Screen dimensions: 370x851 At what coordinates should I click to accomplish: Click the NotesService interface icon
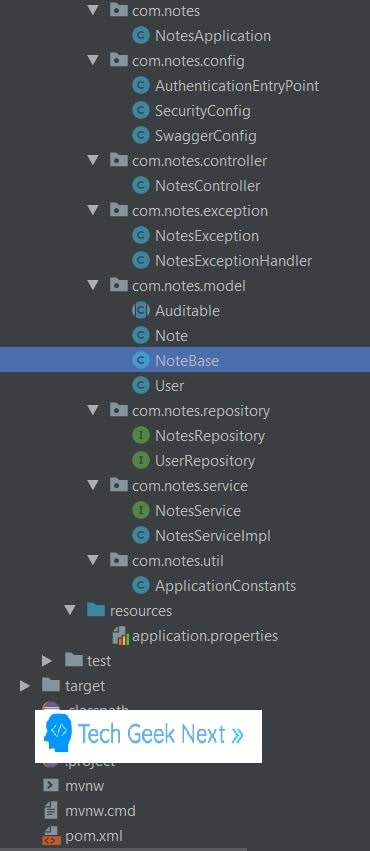point(141,510)
